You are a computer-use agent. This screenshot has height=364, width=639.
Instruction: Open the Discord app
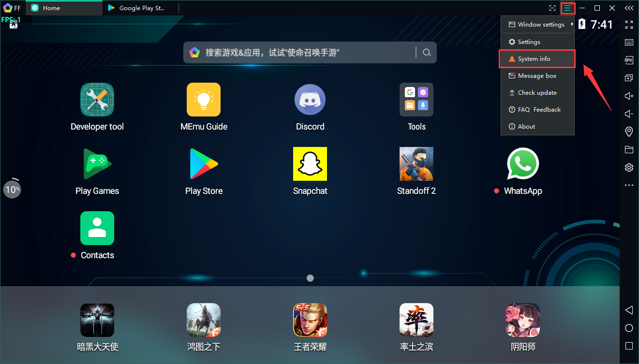[x=310, y=100]
